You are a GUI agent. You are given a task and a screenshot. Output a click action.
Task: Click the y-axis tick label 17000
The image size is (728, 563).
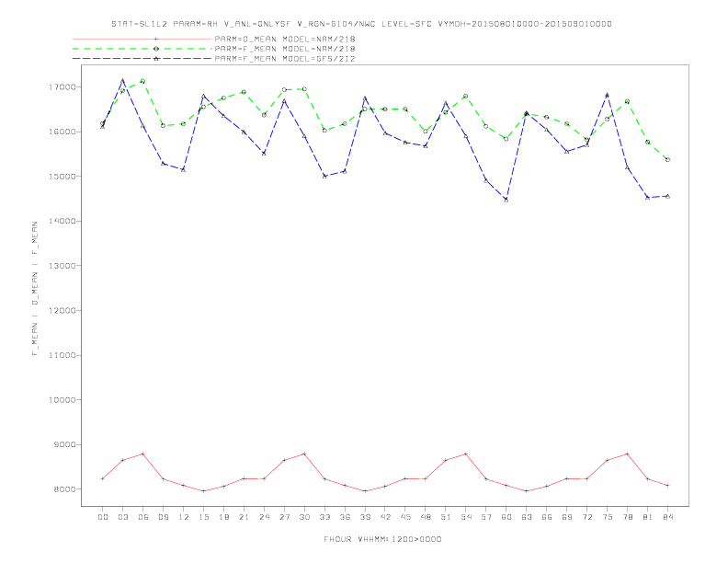click(62, 86)
